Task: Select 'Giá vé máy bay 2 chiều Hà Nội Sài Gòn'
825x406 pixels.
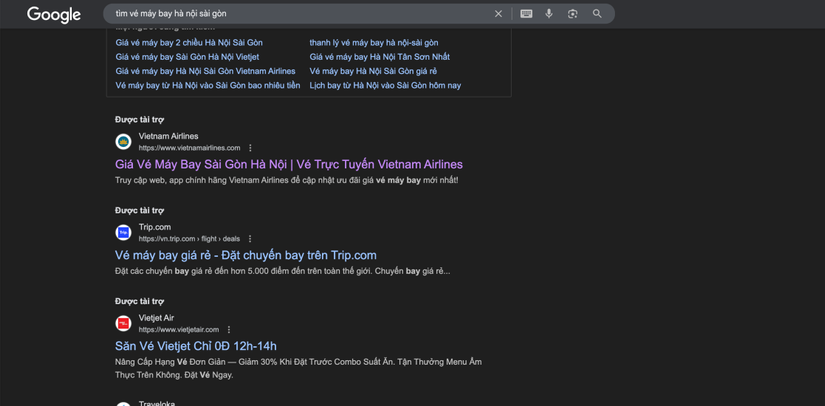Action: pos(189,43)
